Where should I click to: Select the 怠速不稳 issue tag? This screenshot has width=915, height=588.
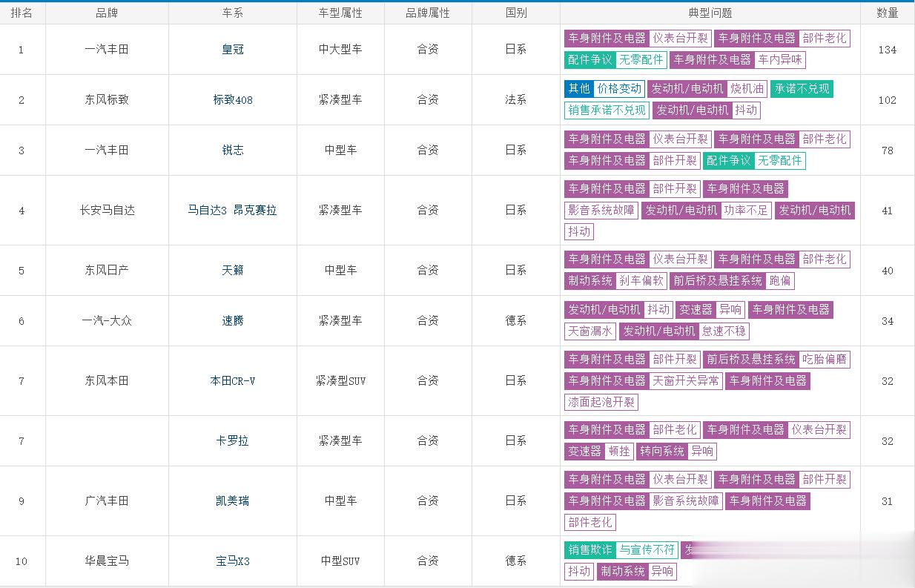tap(724, 331)
